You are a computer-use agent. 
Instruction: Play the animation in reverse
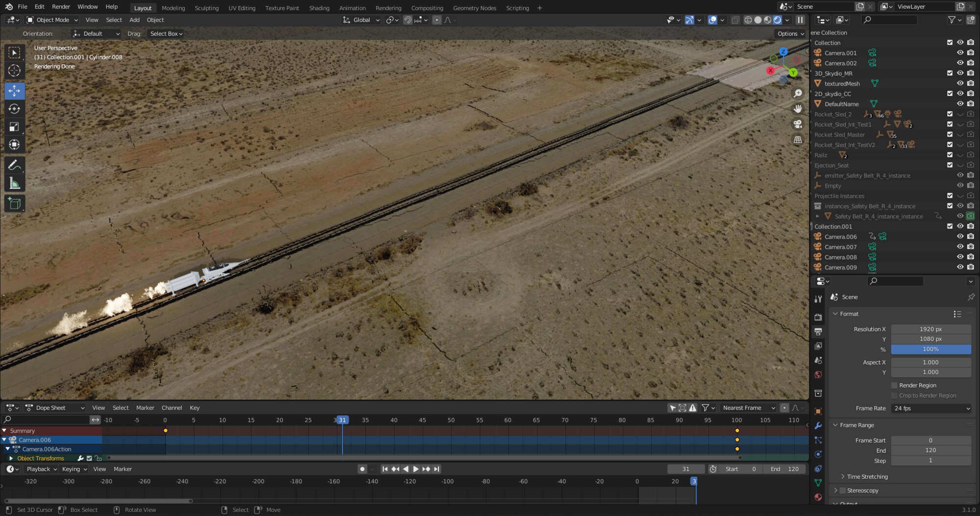click(x=405, y=469)
